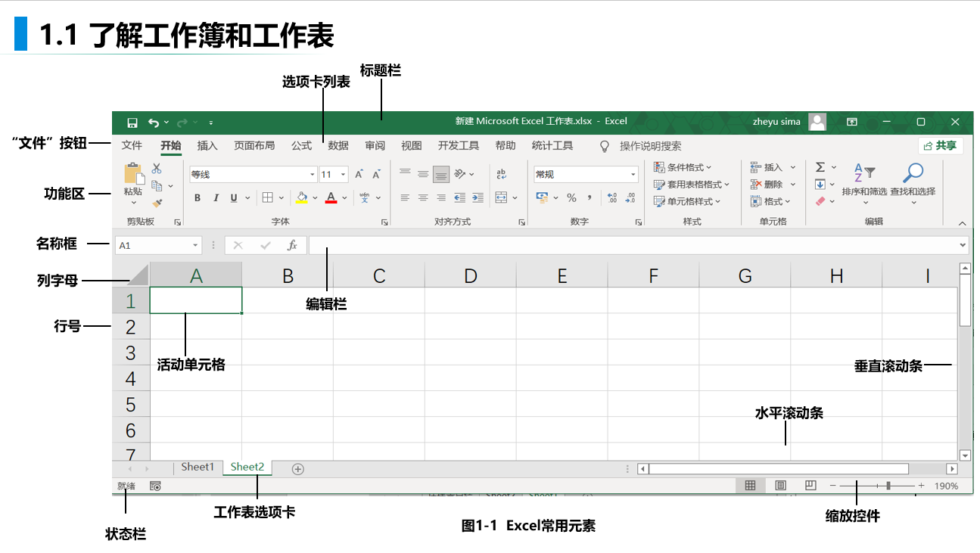980x553 pixels.
Task: Decrease font size with smaller A icon
Action: point(376,175)
